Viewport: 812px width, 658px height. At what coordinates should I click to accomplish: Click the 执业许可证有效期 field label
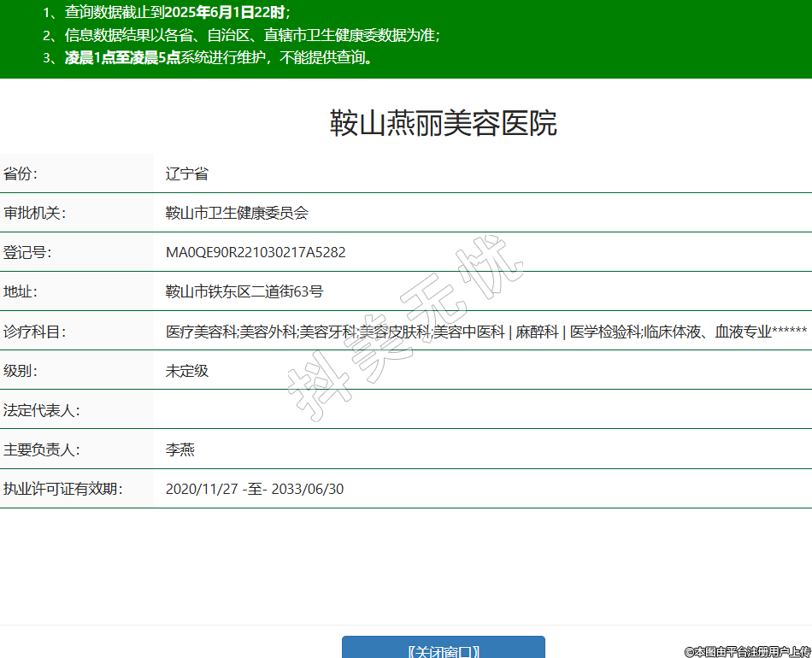click(x=62, y=489)
